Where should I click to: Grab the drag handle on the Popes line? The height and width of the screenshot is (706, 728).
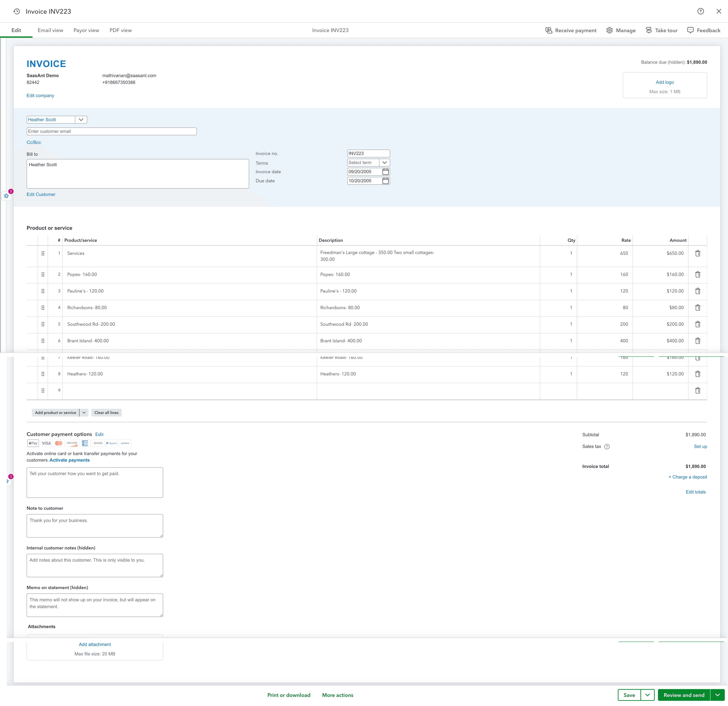(43, 274)
